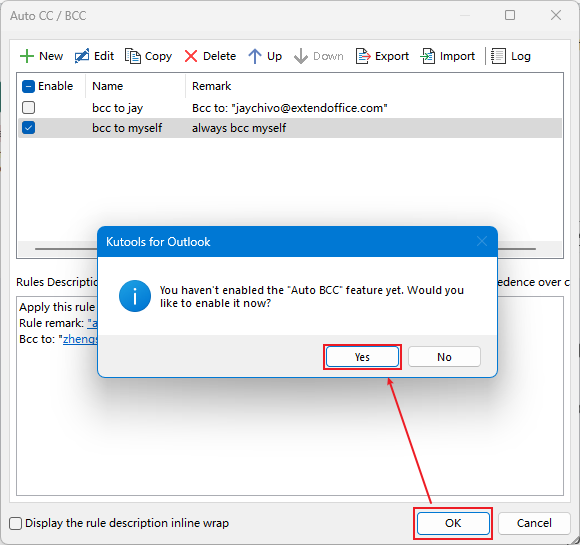Confirm with the OK button
This screenshot has width=580, height=545.
click(x=453, y=523)
